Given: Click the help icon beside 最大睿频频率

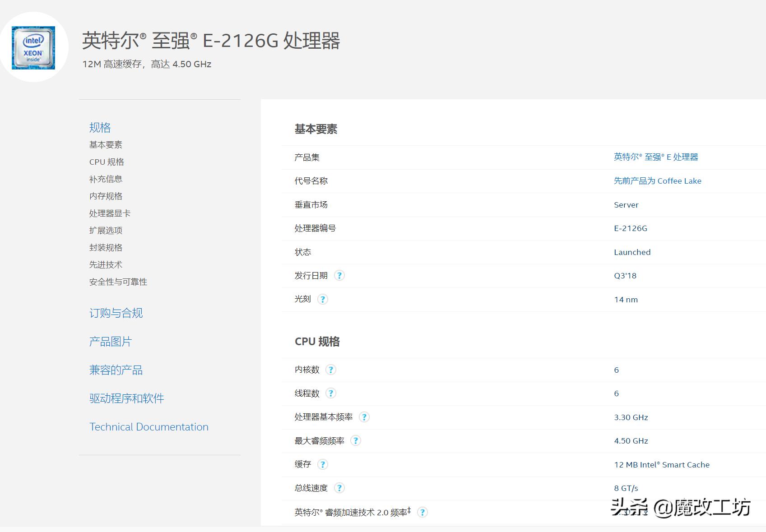Looking at the screenshot, I should pyautogui.click(x=356, y=441).
